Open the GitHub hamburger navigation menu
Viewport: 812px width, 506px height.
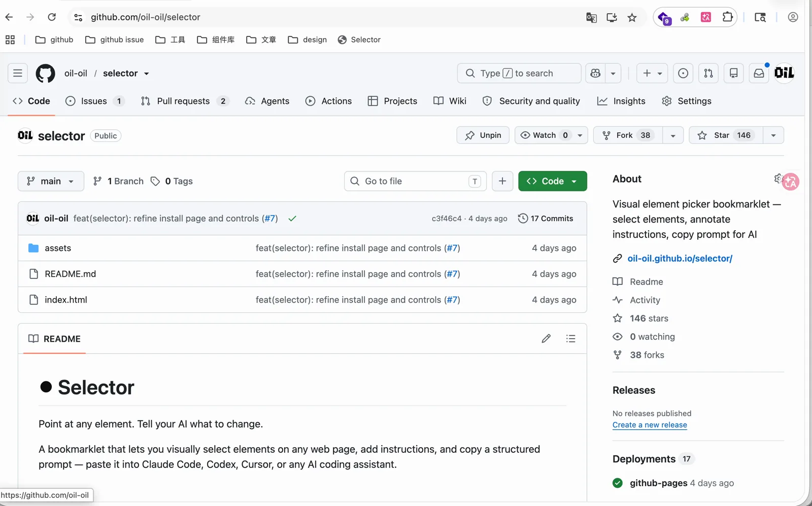point(18,74)
